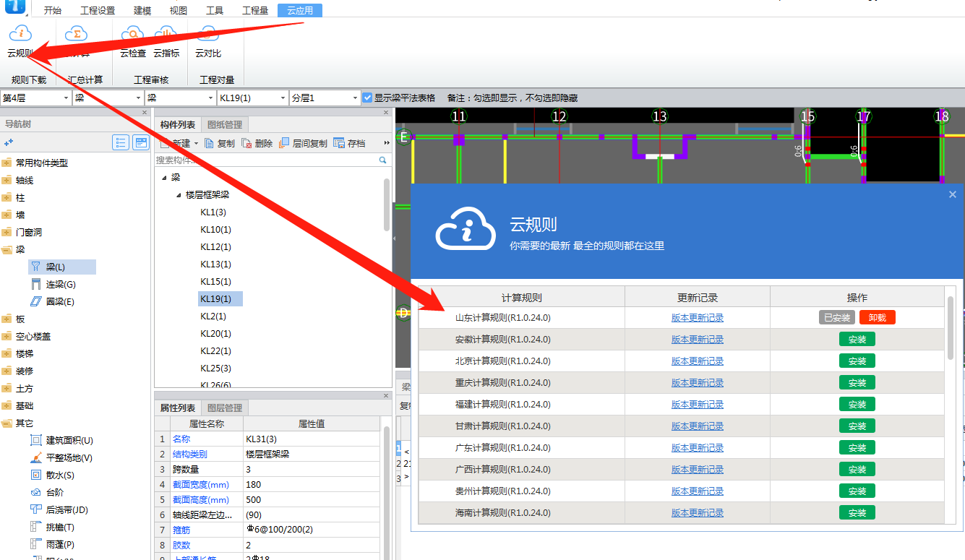Open the 建模 ribbon tab
Screen dimensions: 965x560
coord(142,10)
